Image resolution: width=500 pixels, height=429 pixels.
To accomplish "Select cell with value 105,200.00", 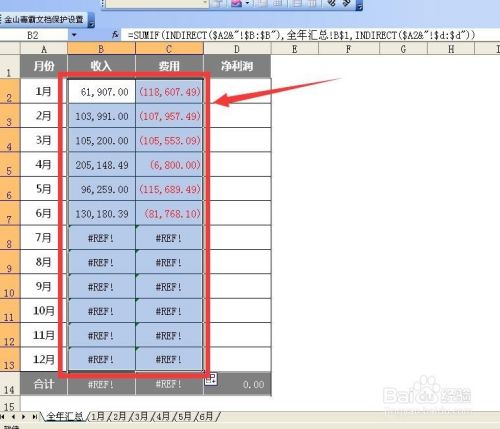I will pyautogui.click(x=102, y=140).
